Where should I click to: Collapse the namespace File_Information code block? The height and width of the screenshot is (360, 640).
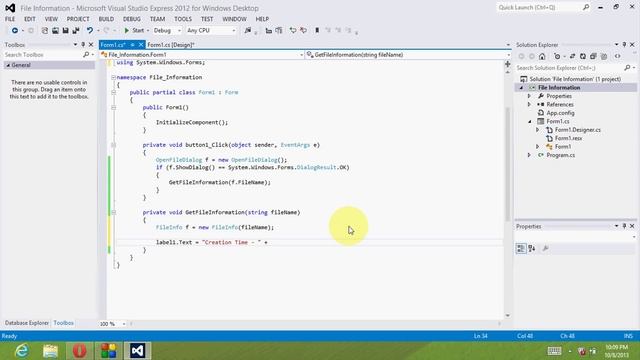coord(113,77)
